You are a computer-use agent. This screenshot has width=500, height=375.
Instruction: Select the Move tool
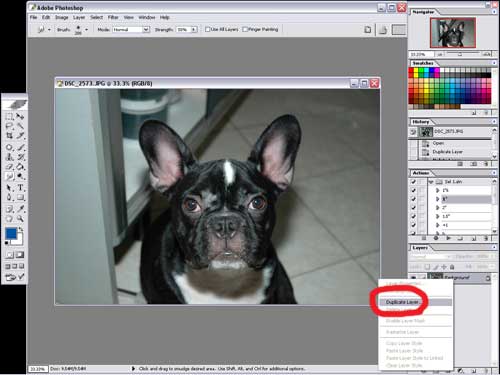(20, 116)
